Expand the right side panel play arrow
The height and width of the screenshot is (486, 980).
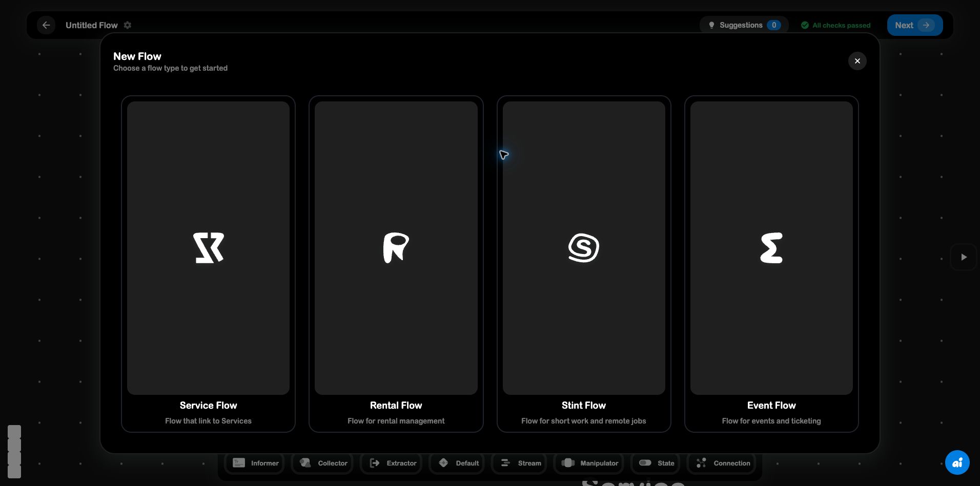tap(964, 257)
